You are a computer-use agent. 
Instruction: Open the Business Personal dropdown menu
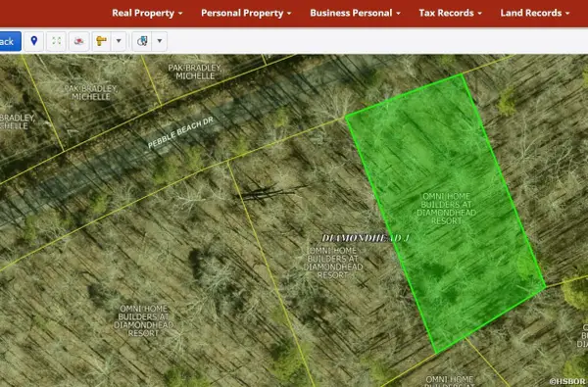tap(355, 13)
